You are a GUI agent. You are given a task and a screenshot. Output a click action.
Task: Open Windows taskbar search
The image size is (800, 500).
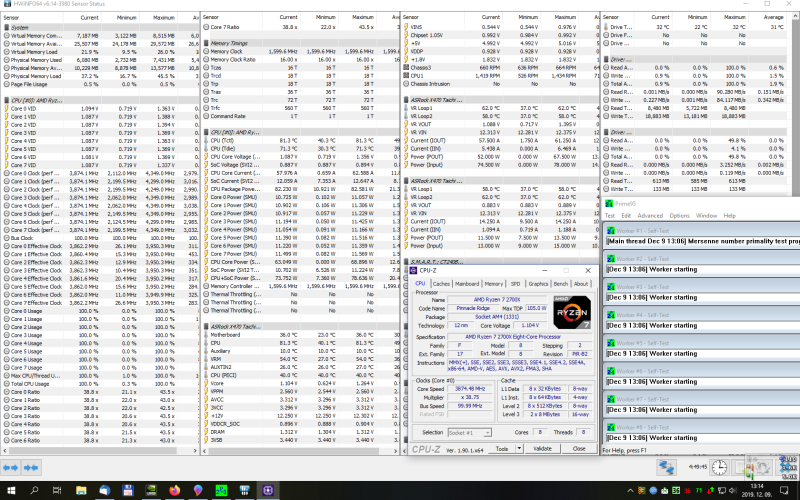click(x=34, y=490)
